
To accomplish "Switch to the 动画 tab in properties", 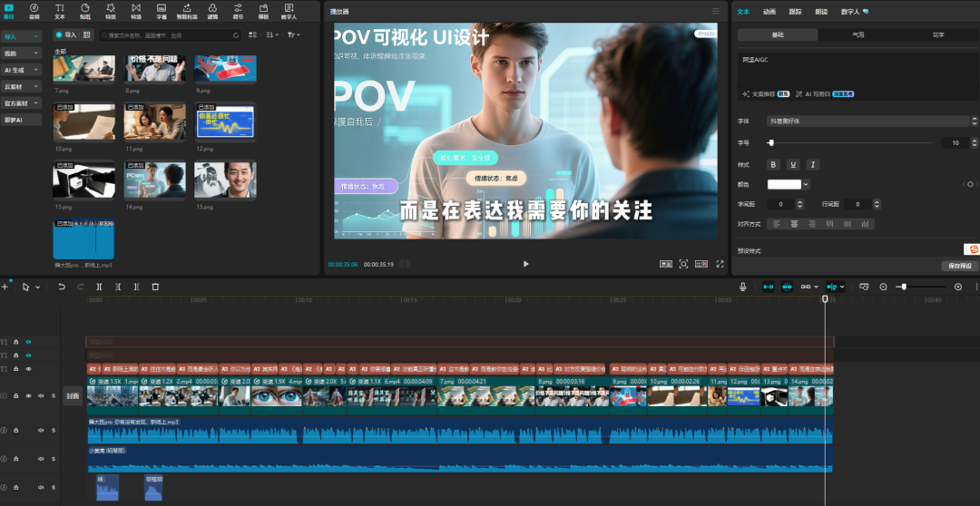I will (769, 12).
